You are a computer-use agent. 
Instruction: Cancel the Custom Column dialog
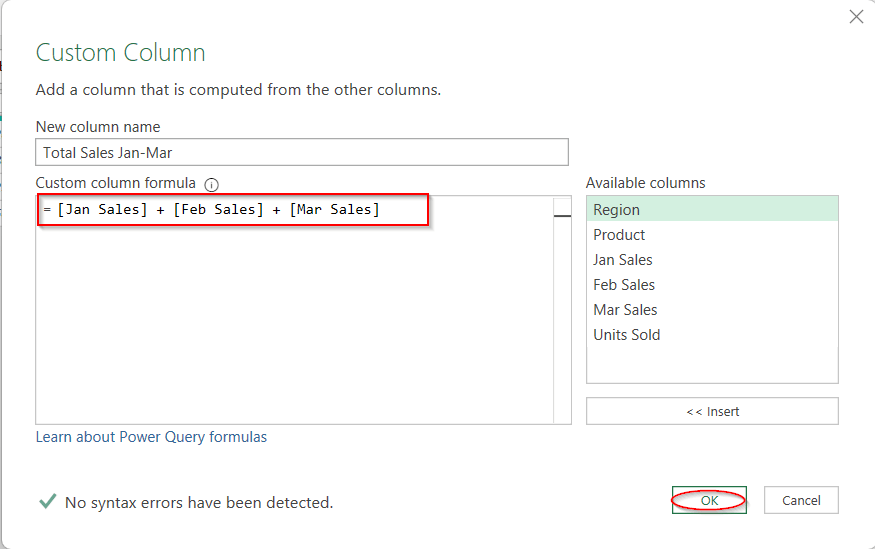click(x=800, y=500)
